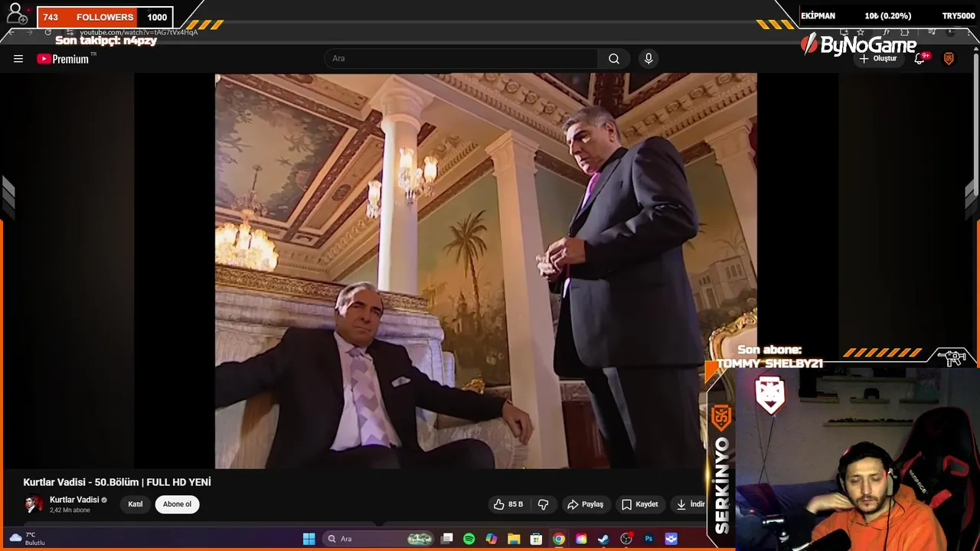
Task: Share the video via Paylaş
Action: (x=585, y=504)
